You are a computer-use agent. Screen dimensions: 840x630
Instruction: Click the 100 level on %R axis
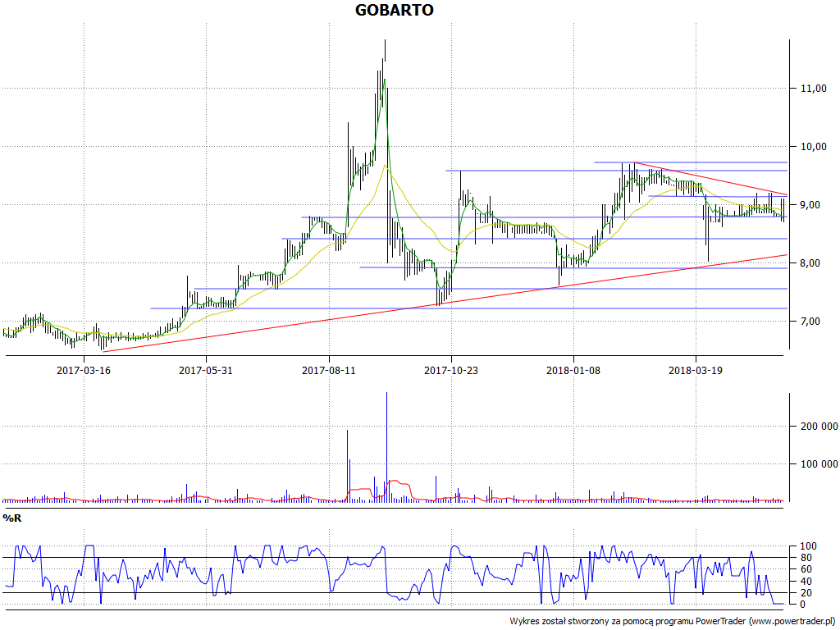tap(808, 546)
